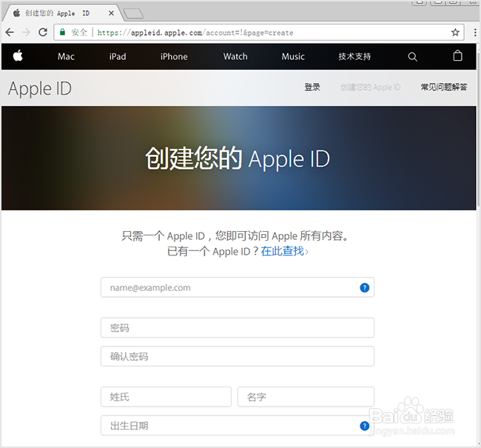This screenshot has width=481, height=448.
Task: Select the 创建您的 Apple ID browser tab
Action: 61,13
